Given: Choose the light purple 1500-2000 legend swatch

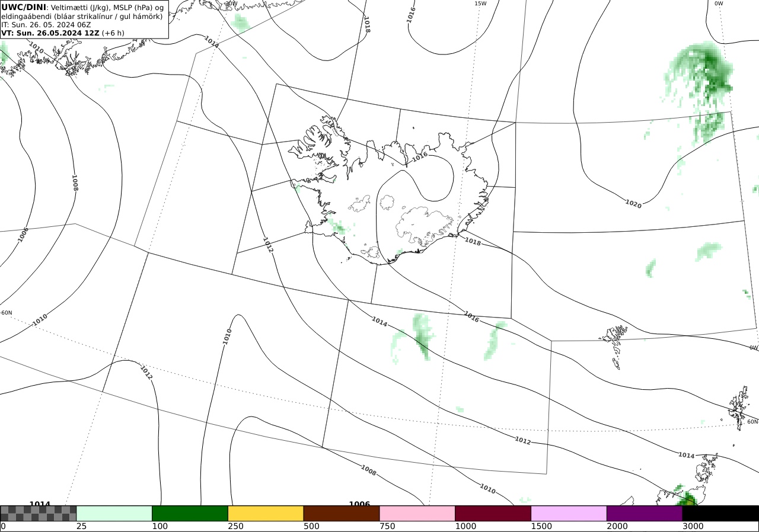Looking at the screenshot, I should tap(569, 513).
